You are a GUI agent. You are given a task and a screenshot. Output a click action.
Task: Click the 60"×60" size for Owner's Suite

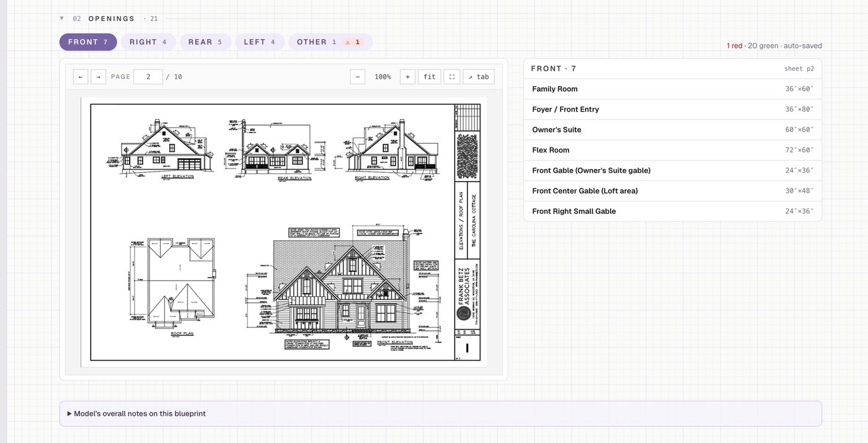(799, 130)
